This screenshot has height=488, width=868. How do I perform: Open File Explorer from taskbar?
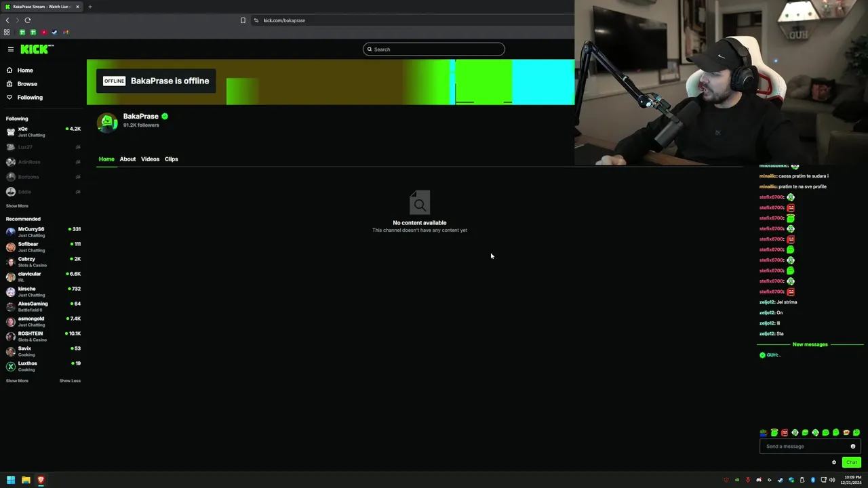point(26,480)
